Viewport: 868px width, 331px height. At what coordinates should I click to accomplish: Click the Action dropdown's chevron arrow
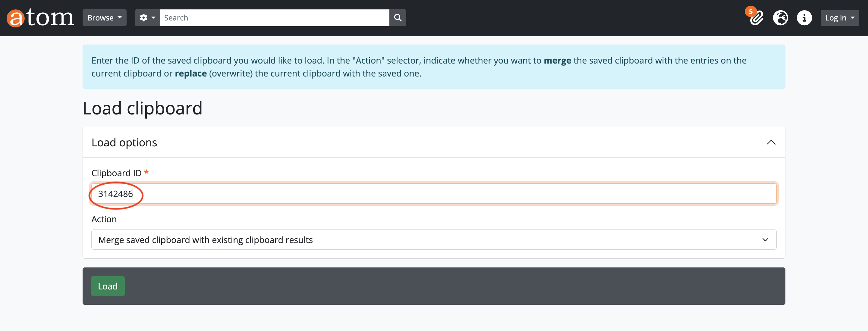click(x=765, y=240)
